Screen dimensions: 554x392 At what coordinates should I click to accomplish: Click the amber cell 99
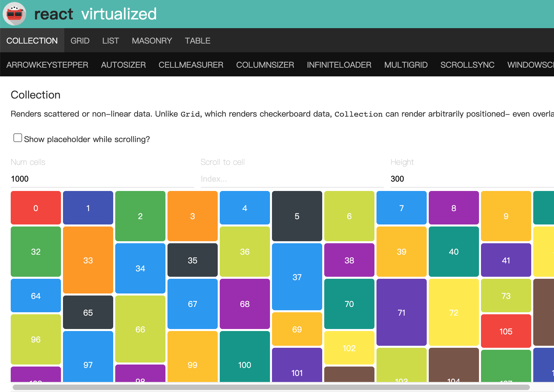[x=193, y=356]
